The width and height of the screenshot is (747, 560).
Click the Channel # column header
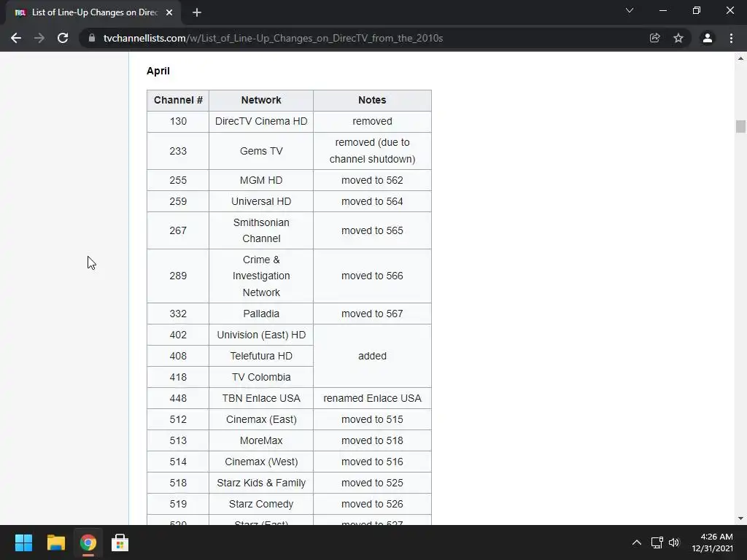(178, 101)
